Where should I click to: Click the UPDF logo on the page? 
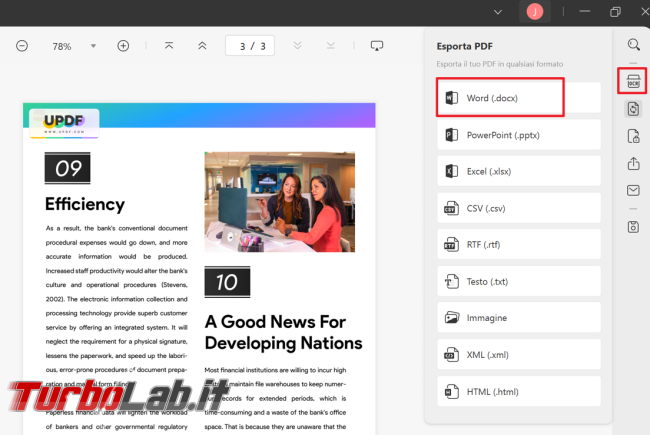coord(64,123)
